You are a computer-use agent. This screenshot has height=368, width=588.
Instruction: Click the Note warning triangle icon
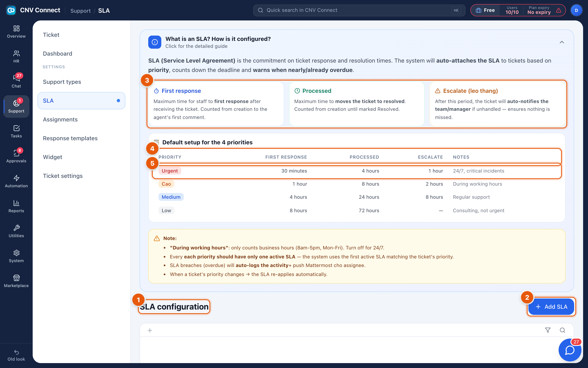tap(157, 238)
